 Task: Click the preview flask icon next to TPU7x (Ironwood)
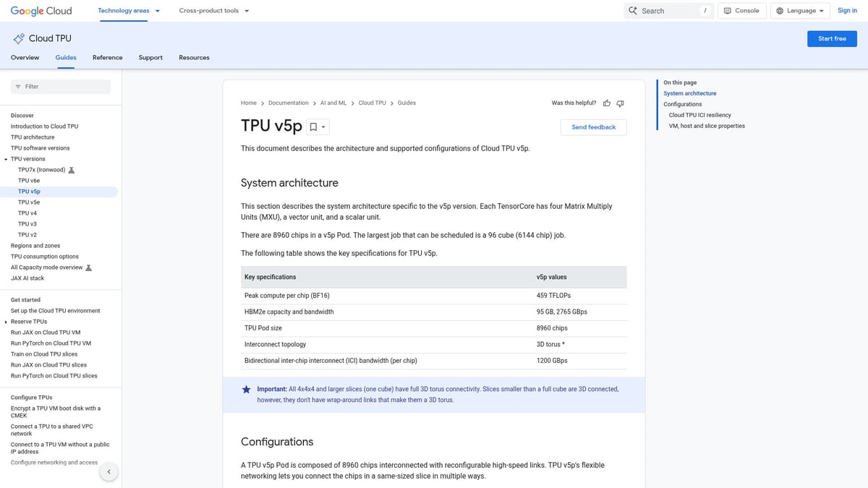click(x=71, y=170)
